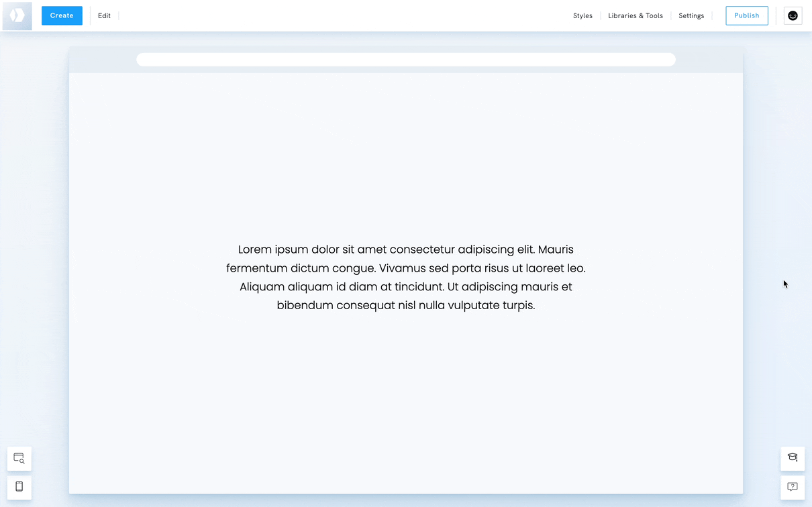Open the page preview search icon
Screen dimensions: 812x507
tap(19, 459)
